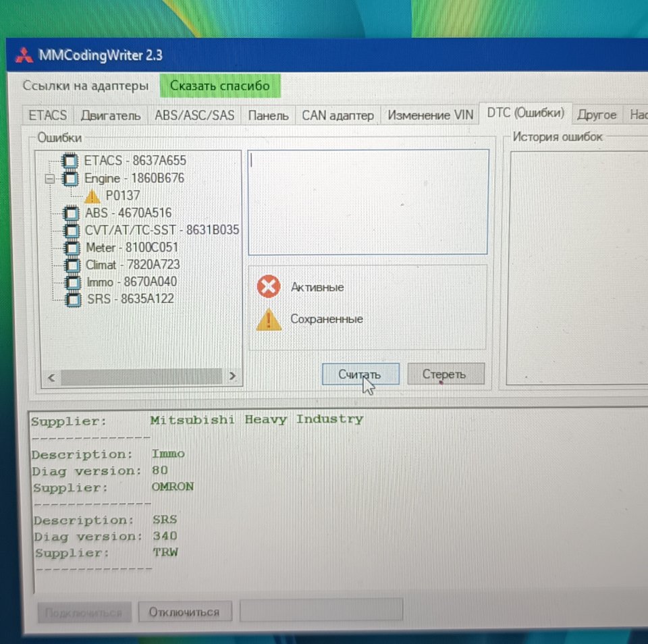Image resolution: width=648 pixels, height=644 pixels.
Task: Click the OMRON supplier log value
Action: pos(173,487)
